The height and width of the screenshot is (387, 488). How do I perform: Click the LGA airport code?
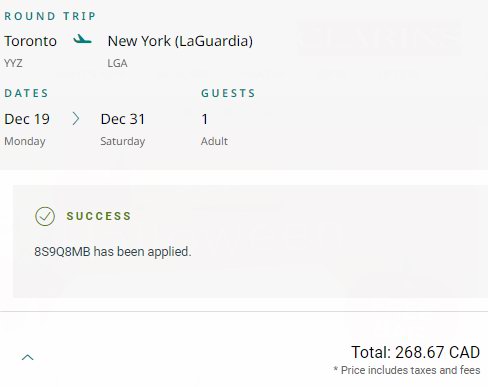tap(117, 63)
